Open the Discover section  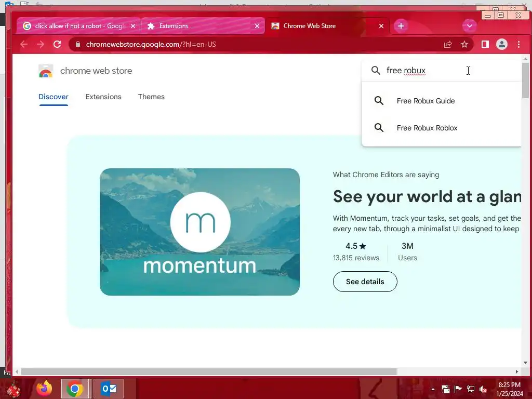tap(54, 97)
